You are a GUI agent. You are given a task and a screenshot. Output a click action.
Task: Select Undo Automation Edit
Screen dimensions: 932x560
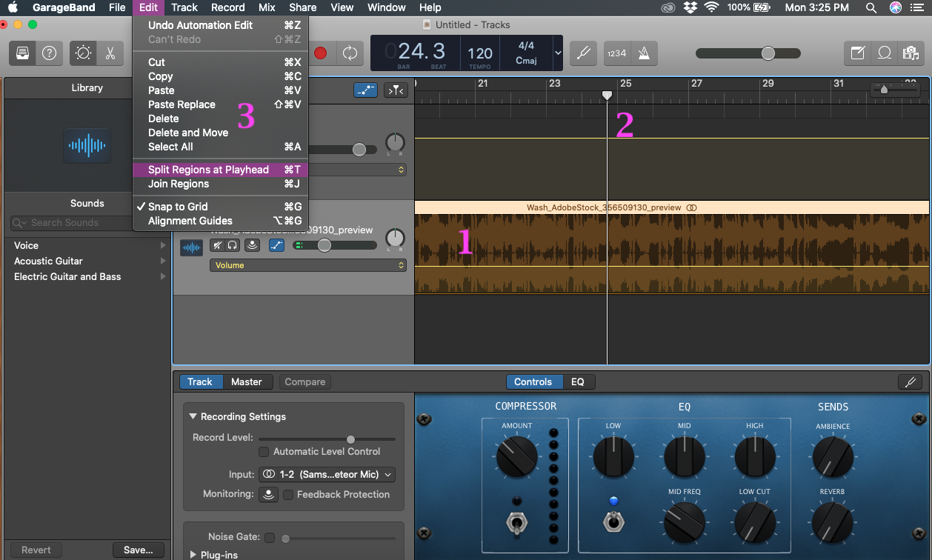[x=221, y=25]
